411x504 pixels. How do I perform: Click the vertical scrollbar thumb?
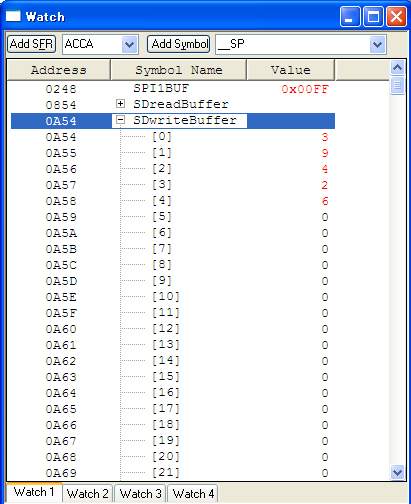point(397,86)
